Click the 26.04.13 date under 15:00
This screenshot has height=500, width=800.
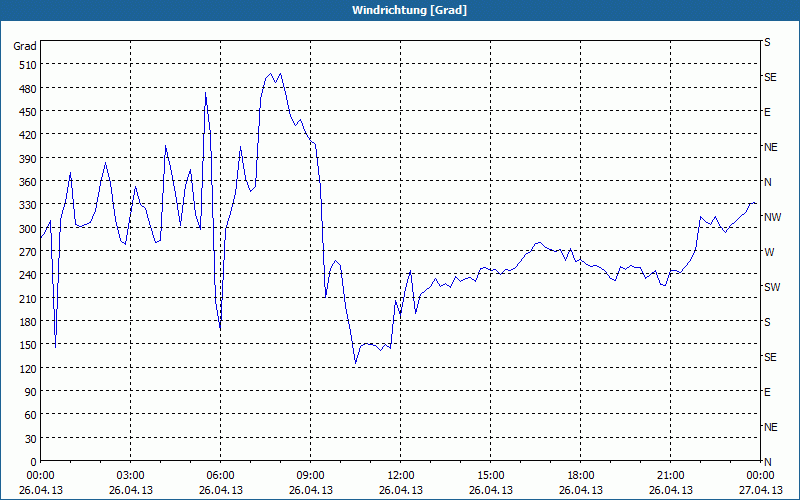click(491, 490)
